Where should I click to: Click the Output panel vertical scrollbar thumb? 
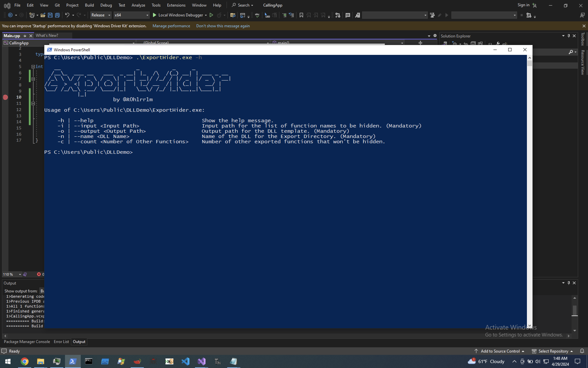[574, 310]
